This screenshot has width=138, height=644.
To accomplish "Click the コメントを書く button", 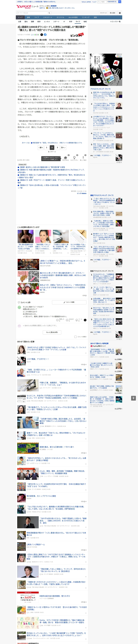I will (x=69, y=302).
